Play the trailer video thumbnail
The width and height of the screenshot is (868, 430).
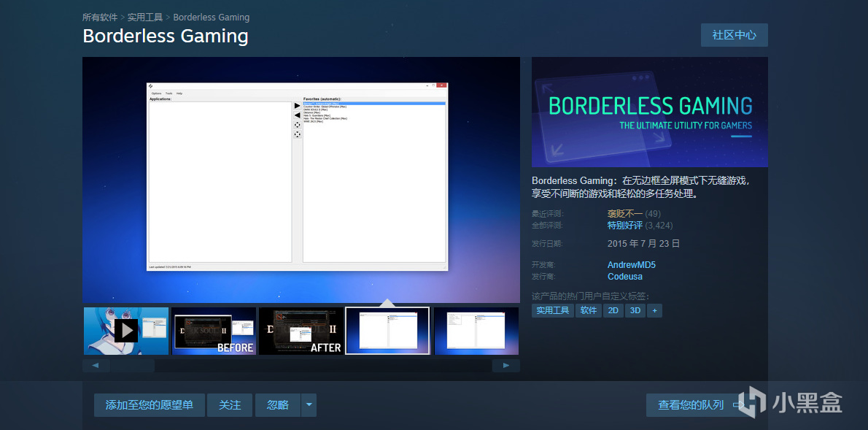[126, 331]
